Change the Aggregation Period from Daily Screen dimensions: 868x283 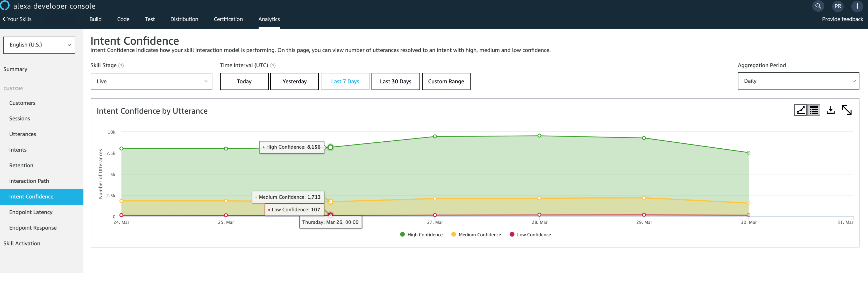click(x=798, y=81)
